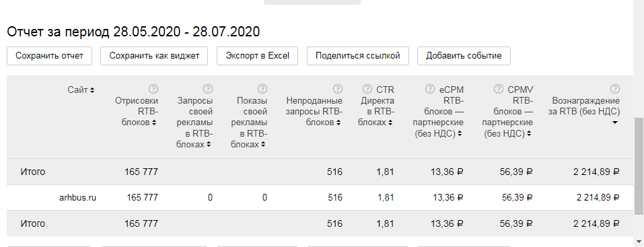
Task: Click help icon above Показы своей рекламы
Action: point(262,89)
